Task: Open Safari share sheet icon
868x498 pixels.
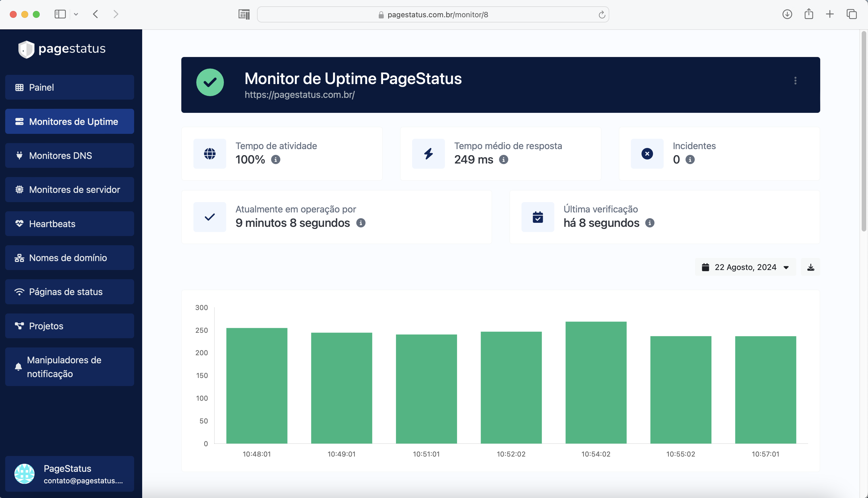Action: click(808, 14)
